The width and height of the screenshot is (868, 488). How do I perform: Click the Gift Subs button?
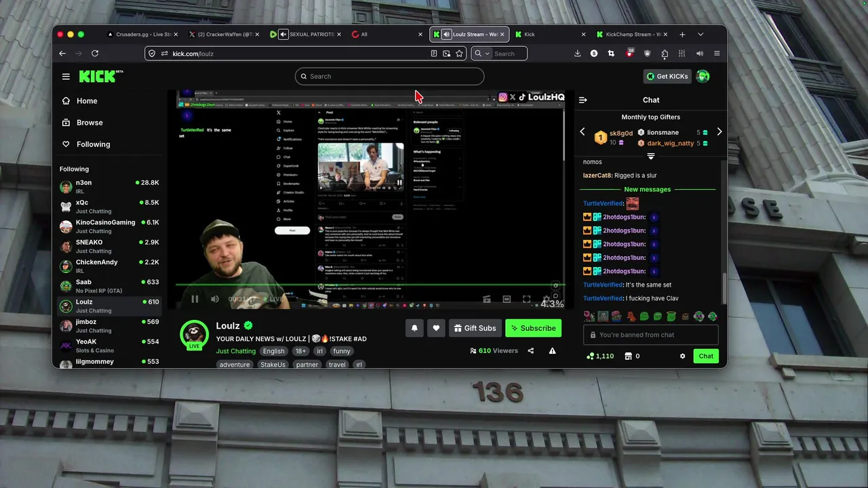point(475,328)
